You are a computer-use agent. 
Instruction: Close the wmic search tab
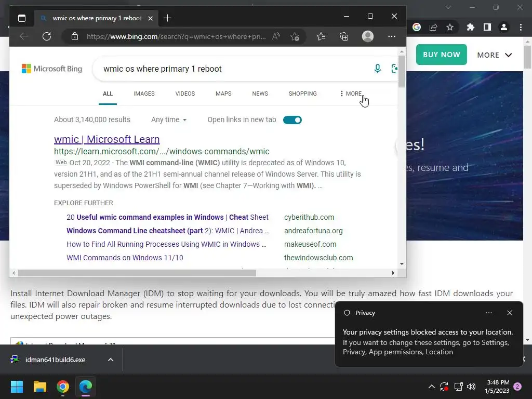pos(150,18)
